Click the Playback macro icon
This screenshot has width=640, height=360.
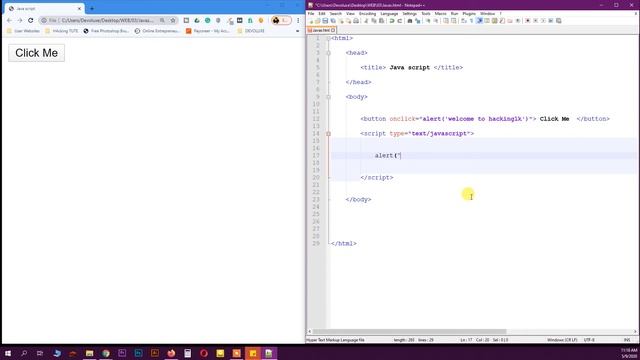[543, 21]
